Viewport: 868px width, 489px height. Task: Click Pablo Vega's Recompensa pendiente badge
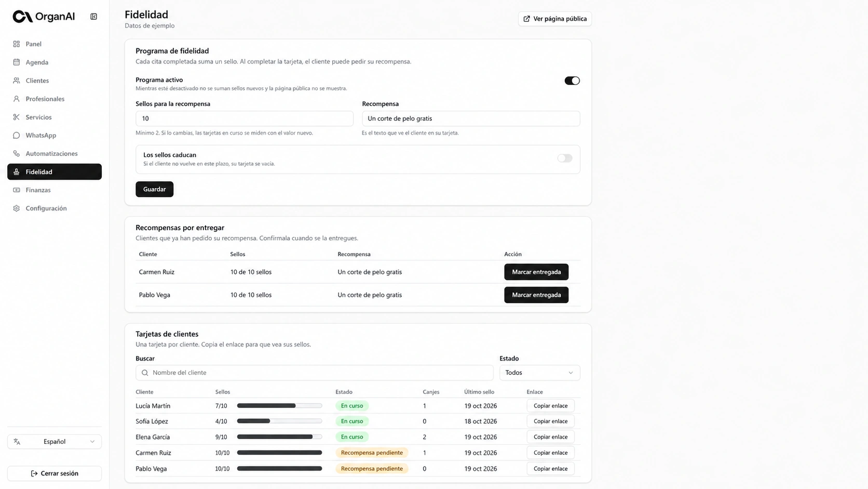point(372,469)
